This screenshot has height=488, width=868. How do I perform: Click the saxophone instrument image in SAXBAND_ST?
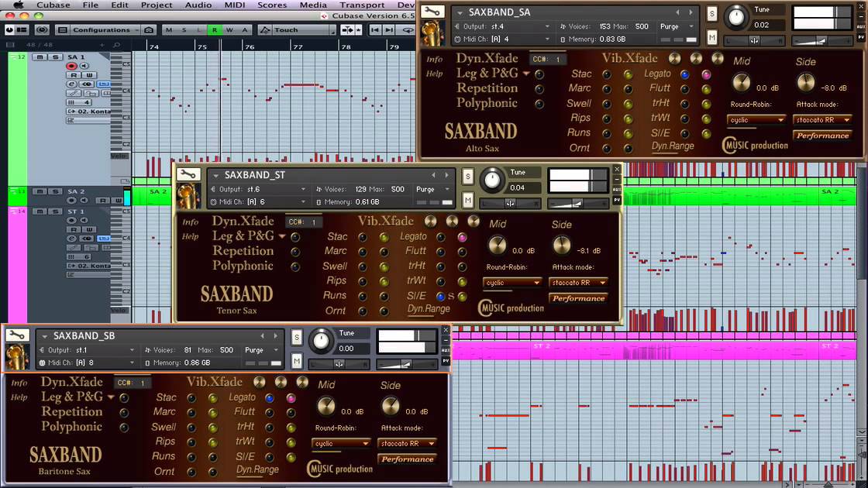188,197
